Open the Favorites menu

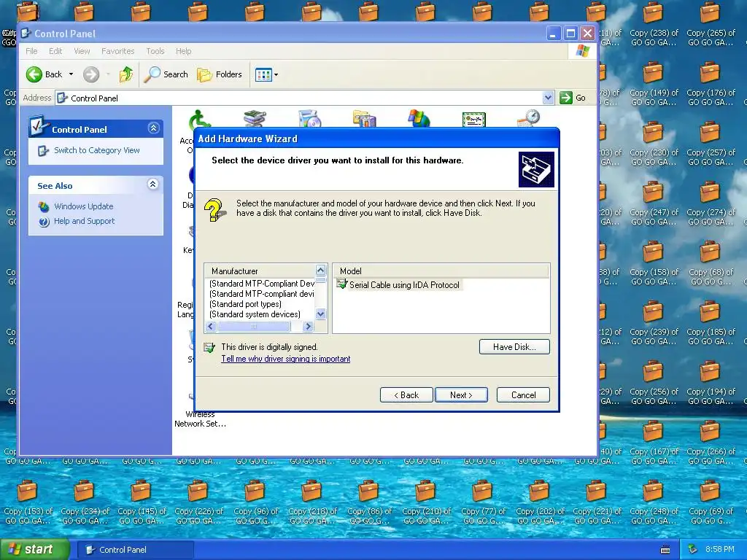pos(117,51)
